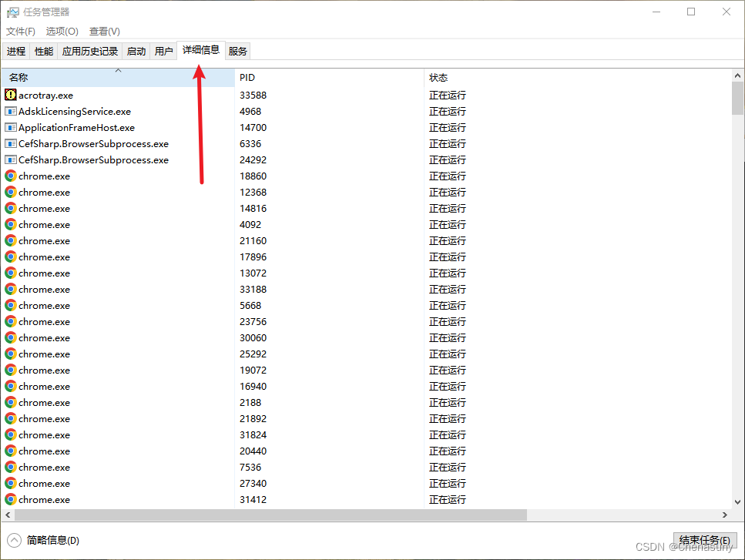
Task: Click Chrome icon in the PID 2188 row
Action: pos(11,402)
